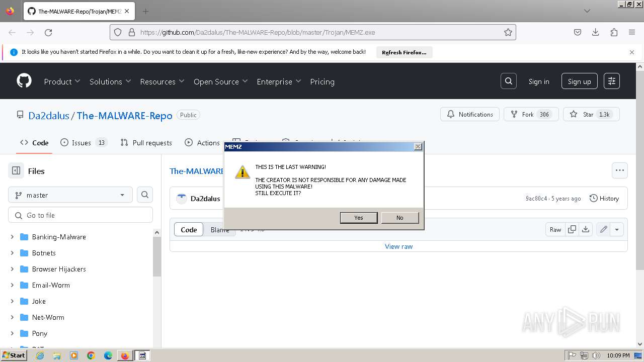Screen dimensions: 644x362
Task: Dismiss the Firefox refresh notification bar
Action: [632, 52]
